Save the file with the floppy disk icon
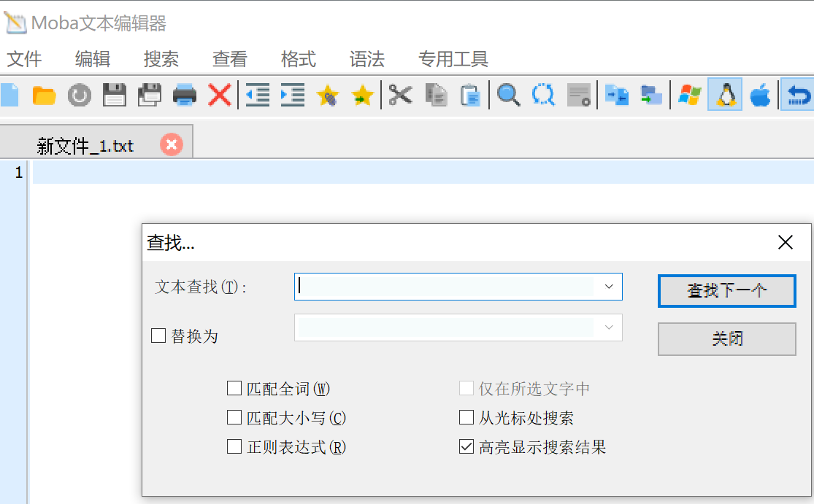Image resolution: width=814 pixels, height=504 pixels. pos(114,96)
